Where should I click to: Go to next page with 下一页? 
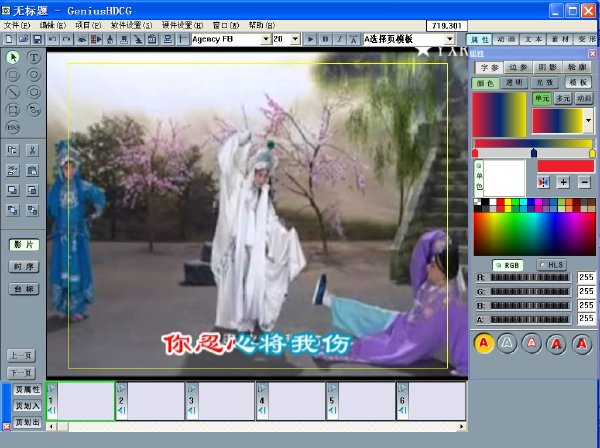click(x=21, y=373)
